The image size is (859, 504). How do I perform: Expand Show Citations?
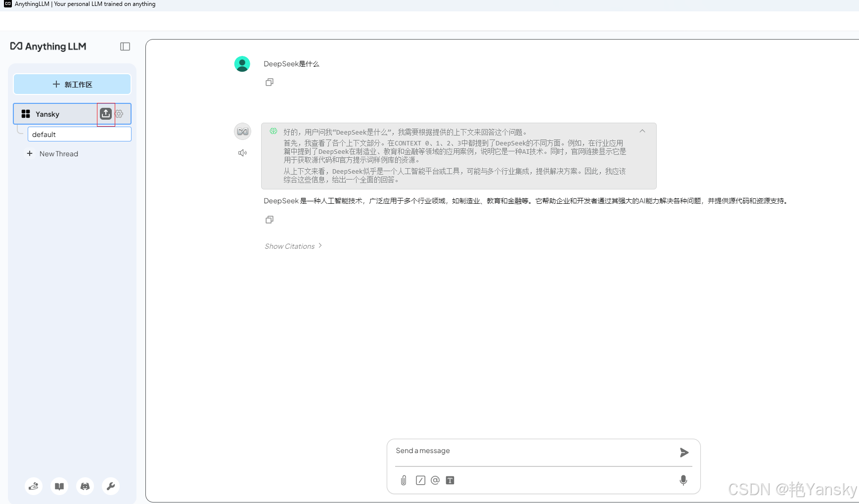click(x=293, y=246)
